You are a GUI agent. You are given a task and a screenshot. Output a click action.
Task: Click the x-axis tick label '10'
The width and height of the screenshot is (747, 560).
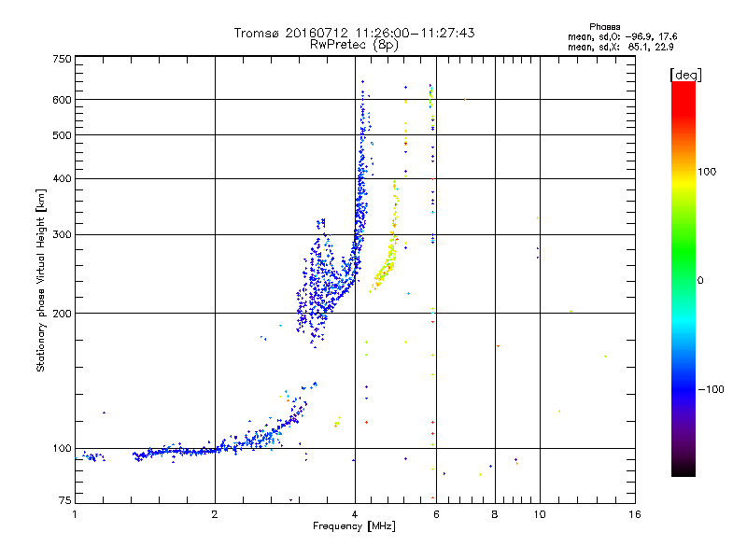pyautogui.click(x=540, y=514)
